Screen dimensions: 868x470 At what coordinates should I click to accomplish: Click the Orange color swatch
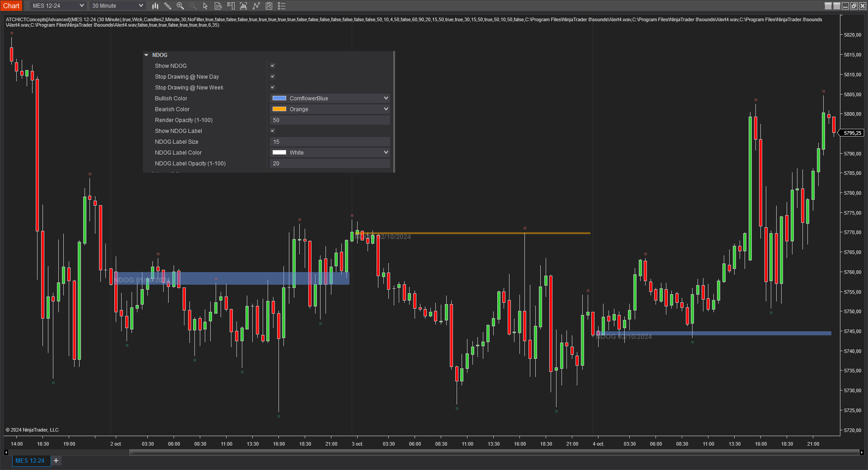pyautogui.click(x=279, y=109)
